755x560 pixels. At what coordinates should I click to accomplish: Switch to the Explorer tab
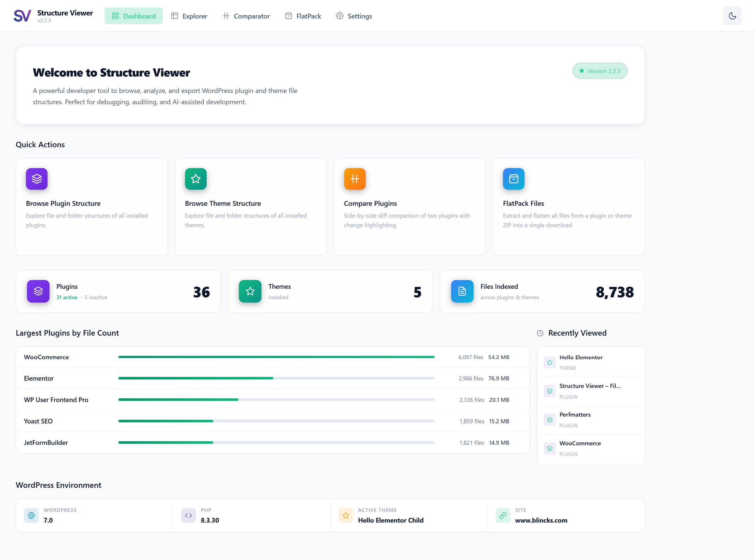tap(189, 16)
